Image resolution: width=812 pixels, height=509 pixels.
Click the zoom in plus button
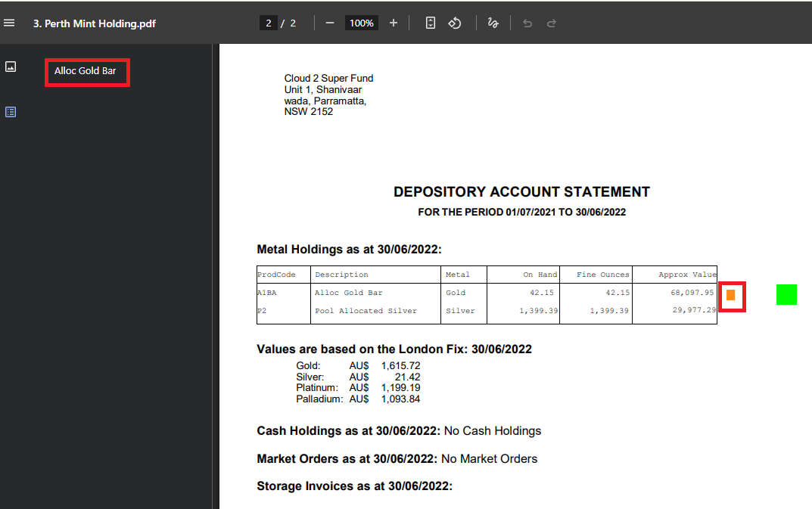(394, 23)
